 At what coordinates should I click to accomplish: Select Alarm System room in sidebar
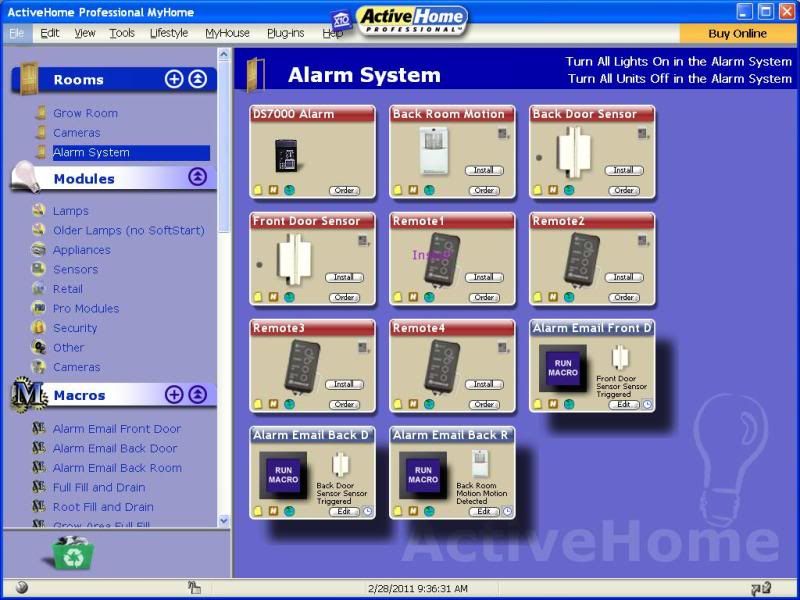click(x=131, y=153)
